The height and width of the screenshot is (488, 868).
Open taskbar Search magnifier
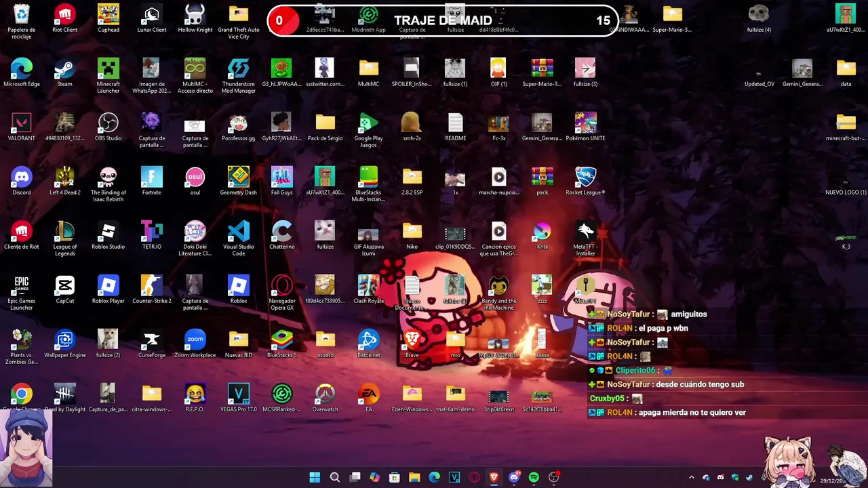coord(335,477)
